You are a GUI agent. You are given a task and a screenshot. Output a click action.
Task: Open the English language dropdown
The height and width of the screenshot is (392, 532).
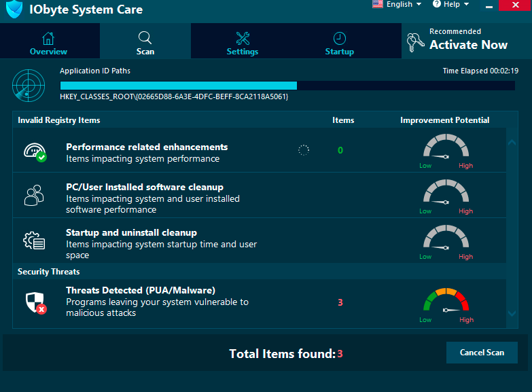(397, 4)
